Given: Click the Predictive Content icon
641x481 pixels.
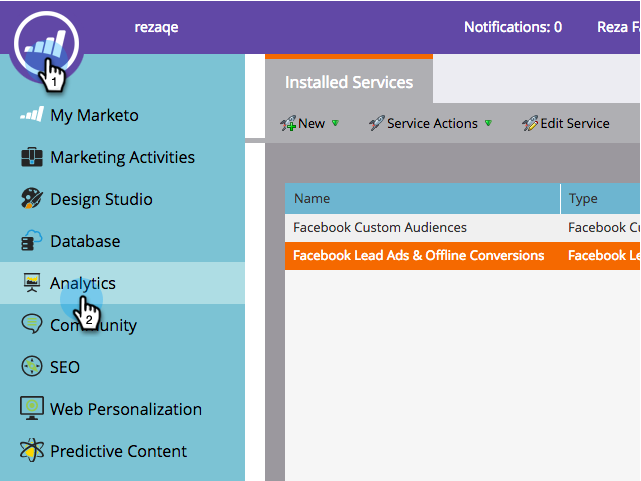Looking at the screenshot, I should [x=32, y=451].
